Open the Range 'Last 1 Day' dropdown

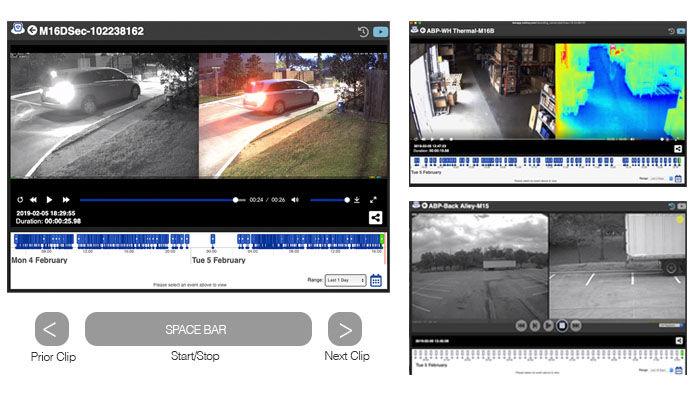[x=346, y=281]
